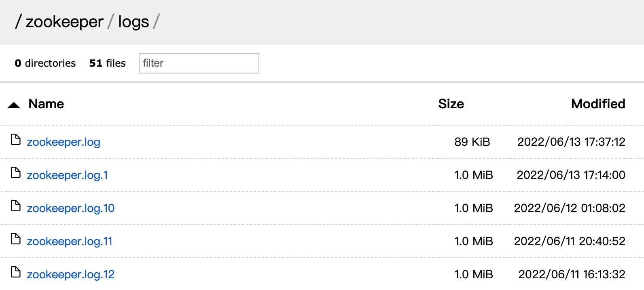The width and height of the screenshot is (644, 290).
Task: Navigate to zookeeper breadcrumb folder
Action: [64, 22]
